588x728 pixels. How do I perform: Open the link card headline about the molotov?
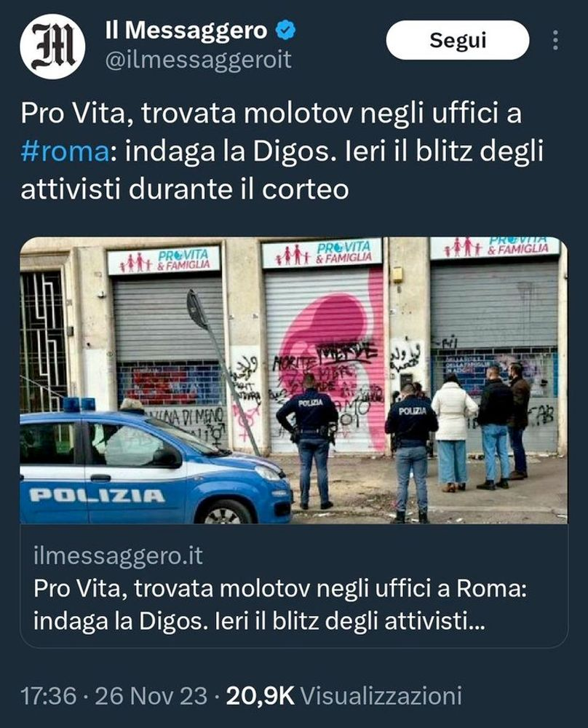[x=280, y=606]
